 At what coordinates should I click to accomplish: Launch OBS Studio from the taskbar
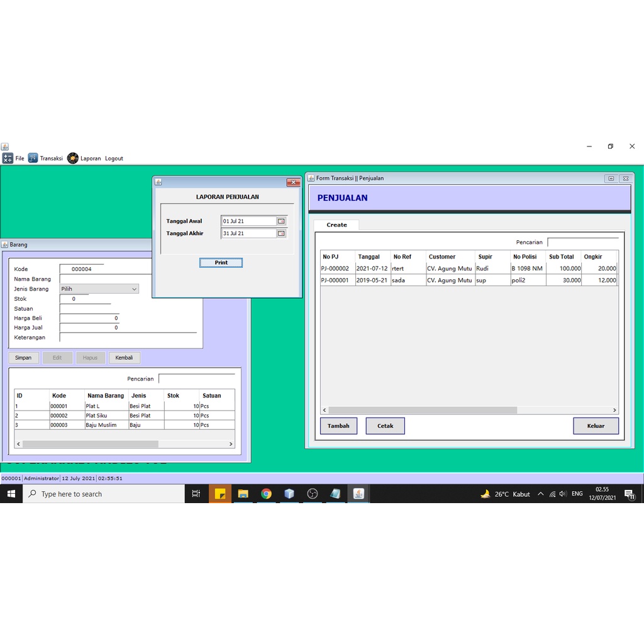[313, 494]
